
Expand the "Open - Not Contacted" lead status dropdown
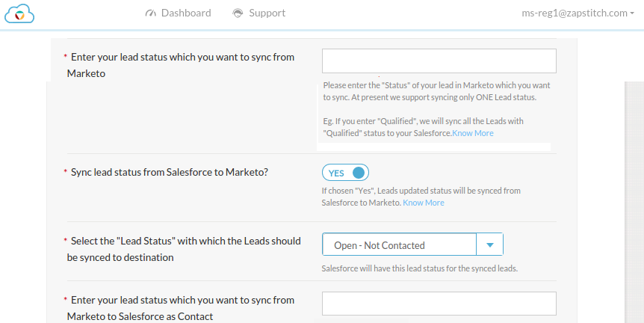click(x=399, y=245)
